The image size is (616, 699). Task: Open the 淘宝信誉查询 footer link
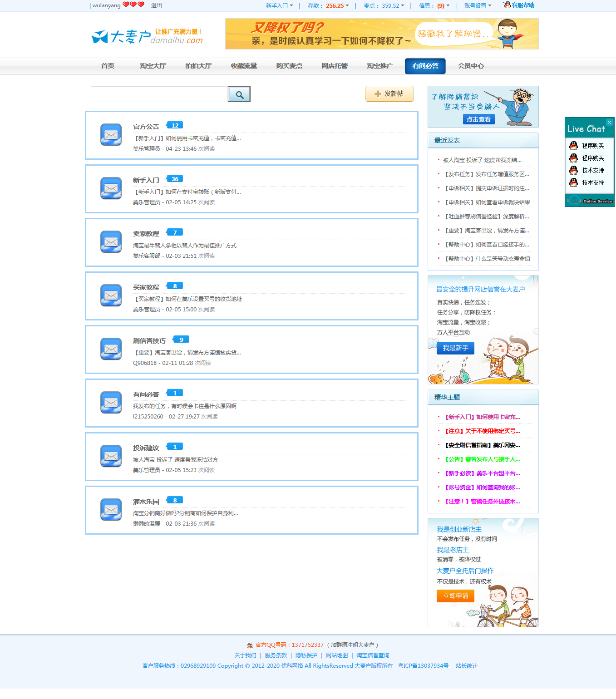point(373,655)
